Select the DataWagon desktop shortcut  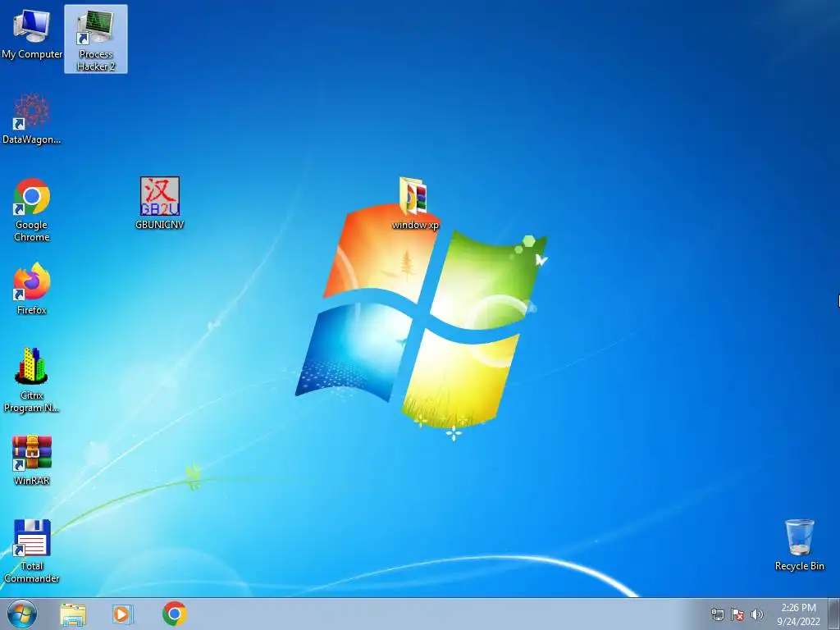click(32, 119)
